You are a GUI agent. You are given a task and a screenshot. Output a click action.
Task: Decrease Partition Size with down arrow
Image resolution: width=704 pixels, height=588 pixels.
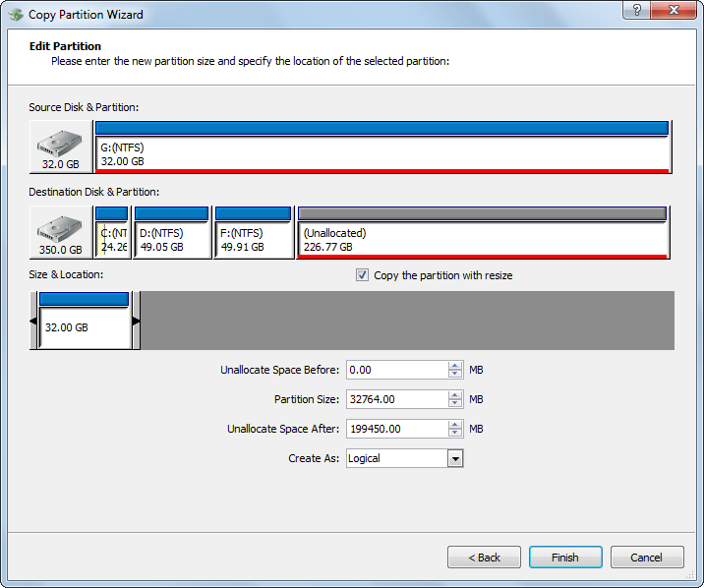455,403
